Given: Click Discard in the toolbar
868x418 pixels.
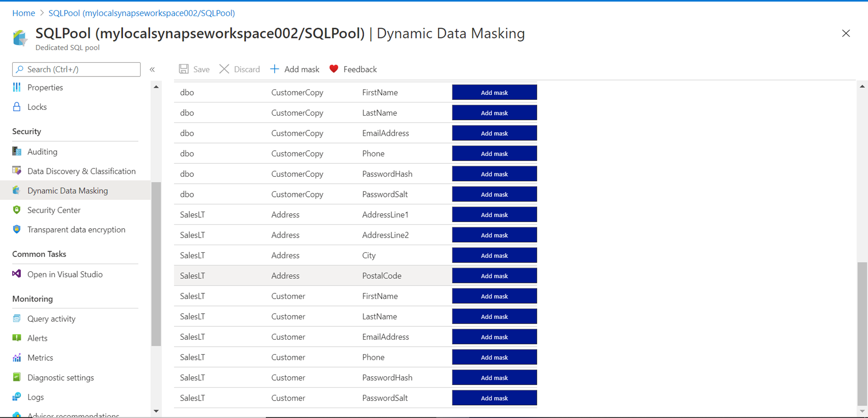Looking at the screenshot, I should point(240,69).
